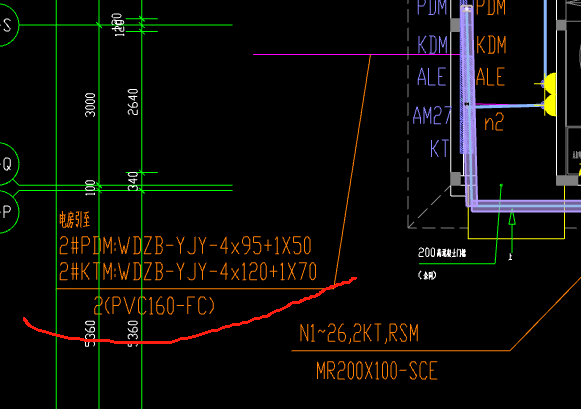Click the blue AM27 label
The height and width of the screenshot is (409, 581).
[x=432, y=115]
